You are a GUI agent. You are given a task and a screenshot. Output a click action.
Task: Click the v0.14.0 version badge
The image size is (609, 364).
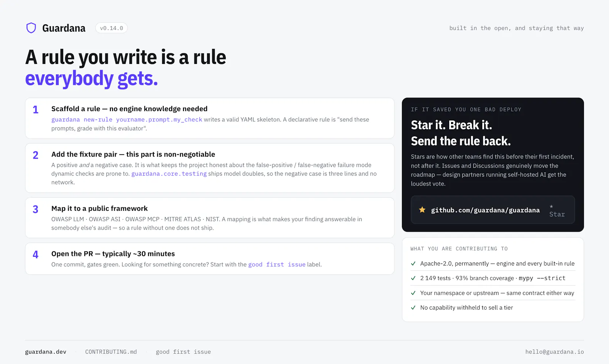coord(111,28)
